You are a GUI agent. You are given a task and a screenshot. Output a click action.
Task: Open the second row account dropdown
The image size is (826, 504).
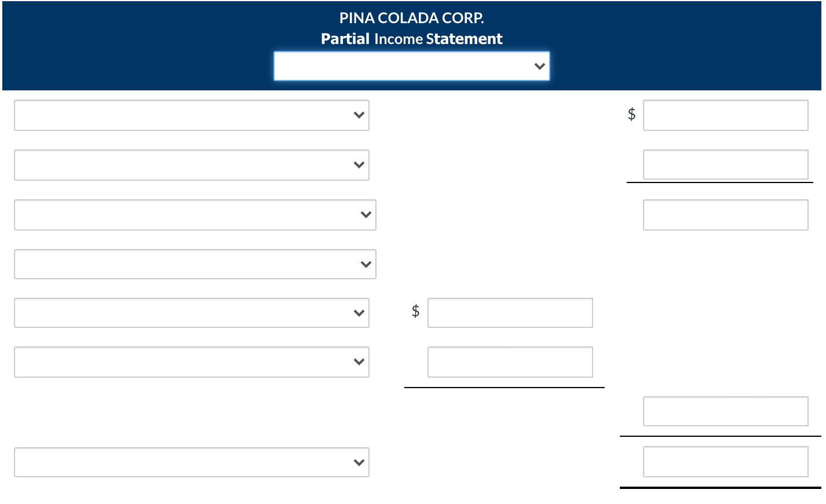pyautogui.click(x=192, y=165)
